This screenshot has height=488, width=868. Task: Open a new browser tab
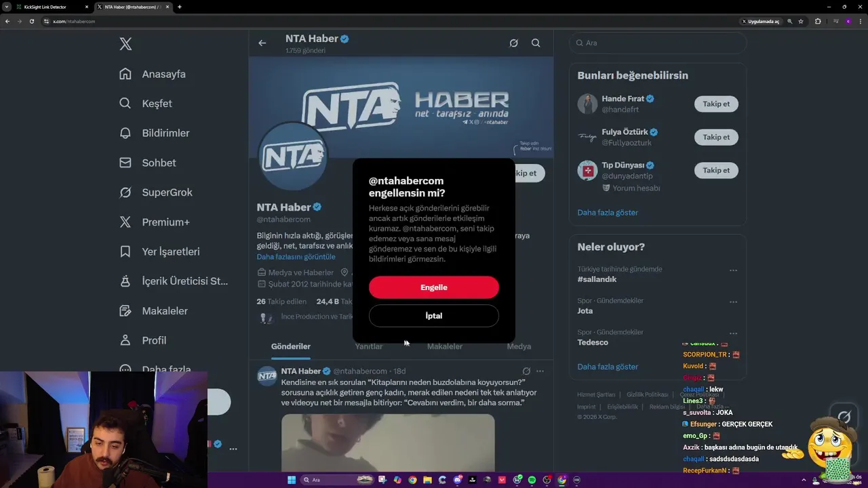[180, 7]
